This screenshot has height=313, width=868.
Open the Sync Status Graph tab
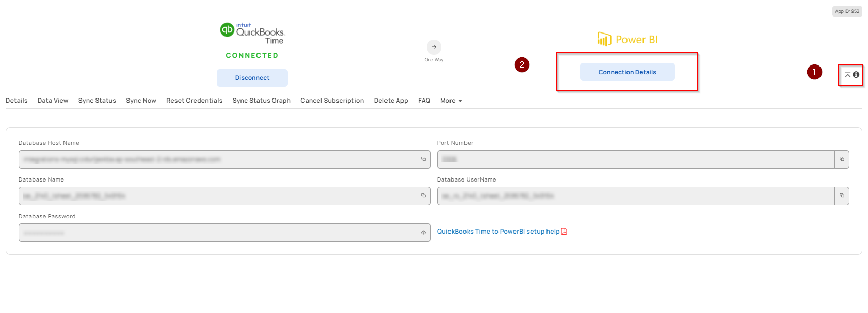click(x=261, y=101)
